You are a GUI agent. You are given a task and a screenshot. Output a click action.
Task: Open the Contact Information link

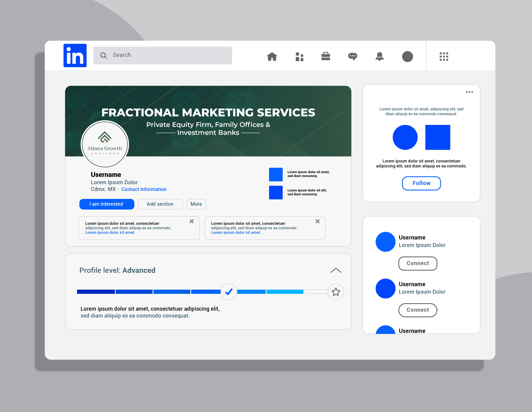click(144, 189)
